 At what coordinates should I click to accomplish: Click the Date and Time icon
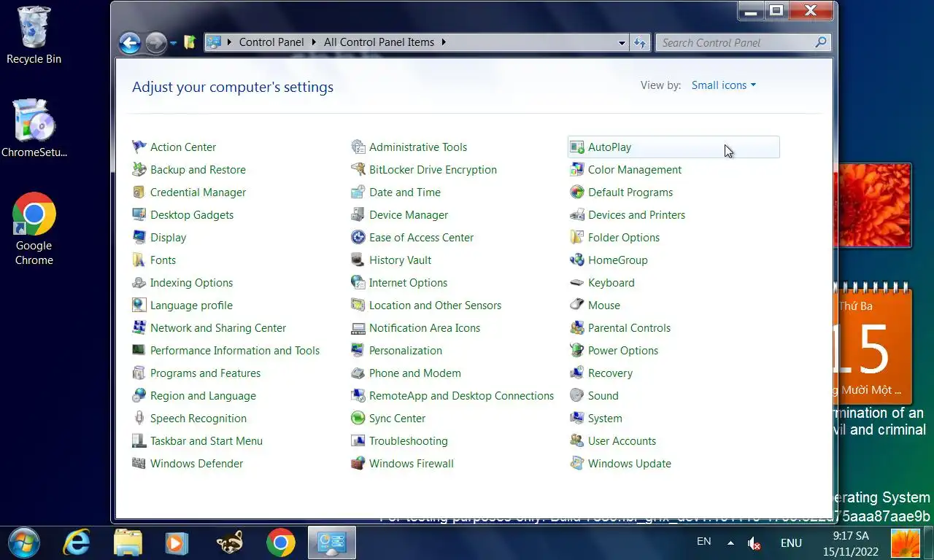(x=358, y=192)
